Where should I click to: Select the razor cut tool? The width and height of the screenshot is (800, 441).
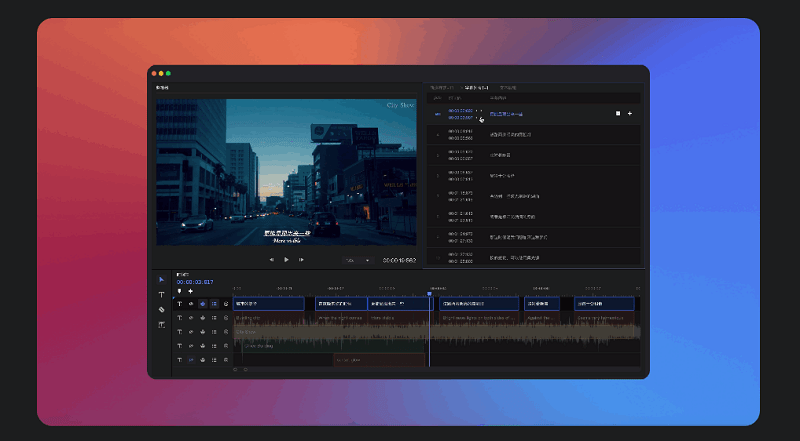162,310
